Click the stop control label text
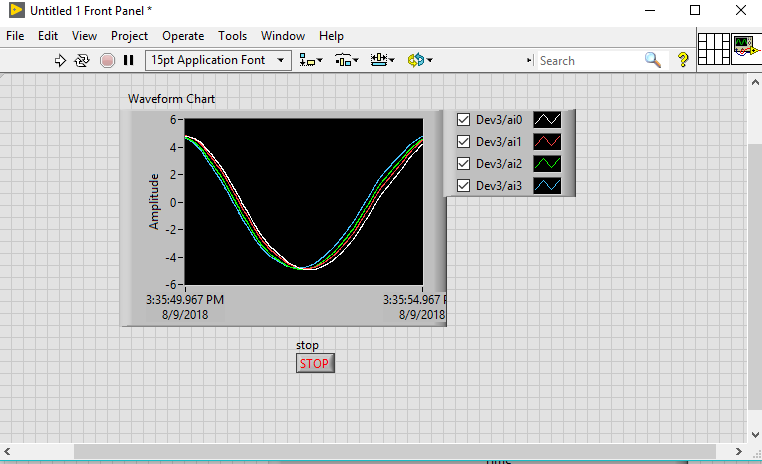762x464 pixels. [x=307, y=345]
